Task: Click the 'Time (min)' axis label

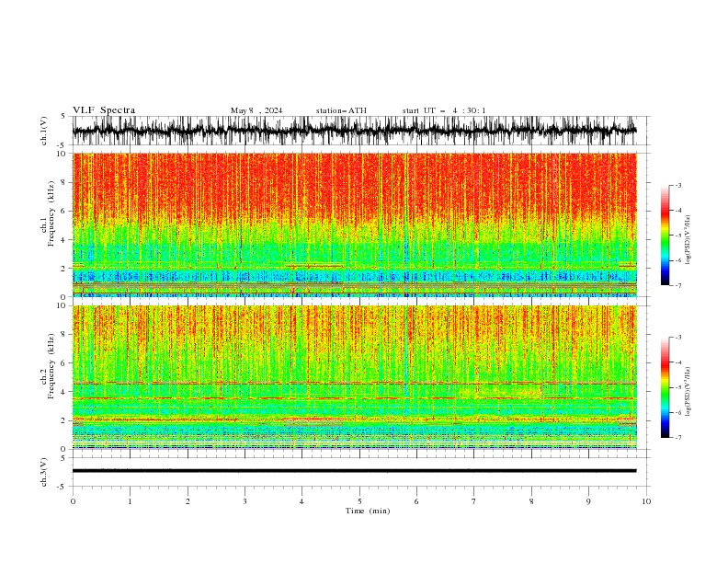Action: click(368, 511)
